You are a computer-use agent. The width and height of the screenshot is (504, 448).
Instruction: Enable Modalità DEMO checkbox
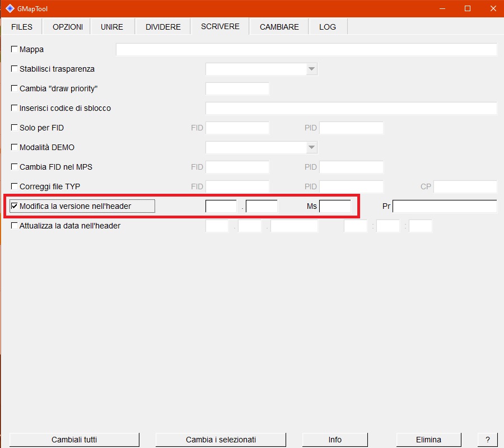point(14,147)
